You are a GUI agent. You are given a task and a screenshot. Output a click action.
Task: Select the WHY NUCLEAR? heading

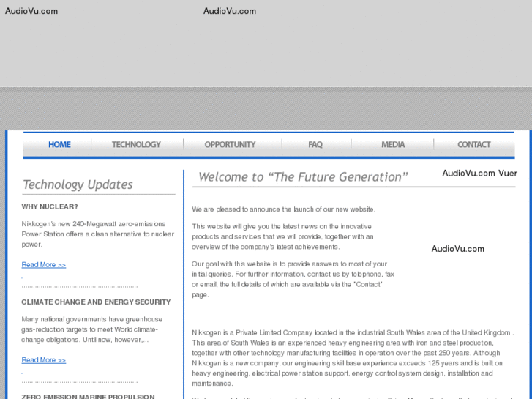[x=50, y=206]
